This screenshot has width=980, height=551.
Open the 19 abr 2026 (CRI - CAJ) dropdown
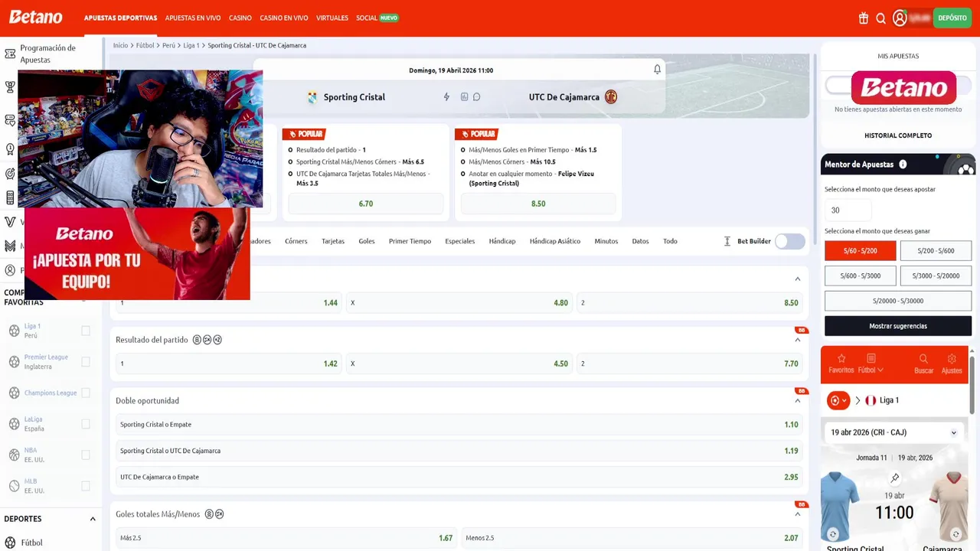tap(894, 432)
